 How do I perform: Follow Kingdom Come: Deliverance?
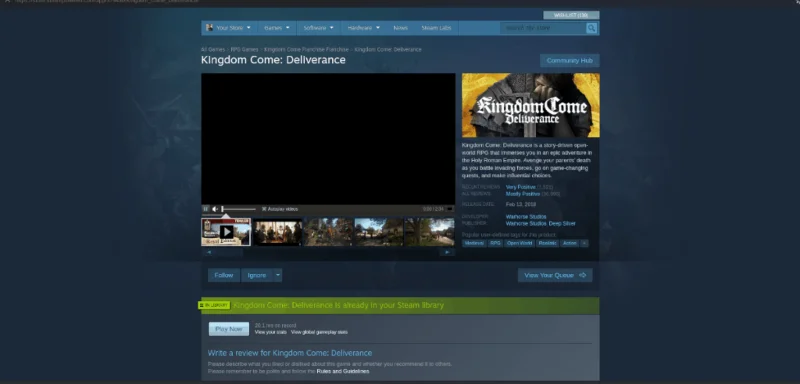point(223,275)
